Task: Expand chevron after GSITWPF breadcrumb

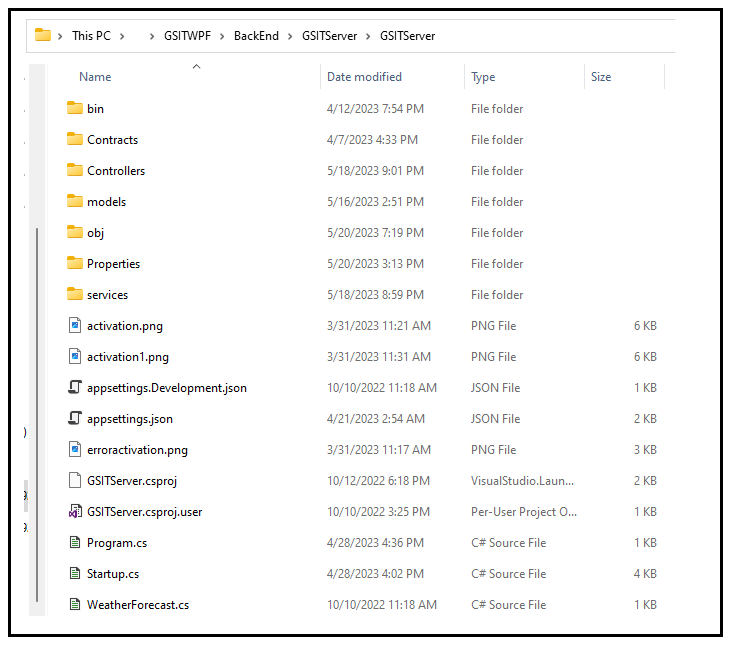Action: tap(222, 36)
